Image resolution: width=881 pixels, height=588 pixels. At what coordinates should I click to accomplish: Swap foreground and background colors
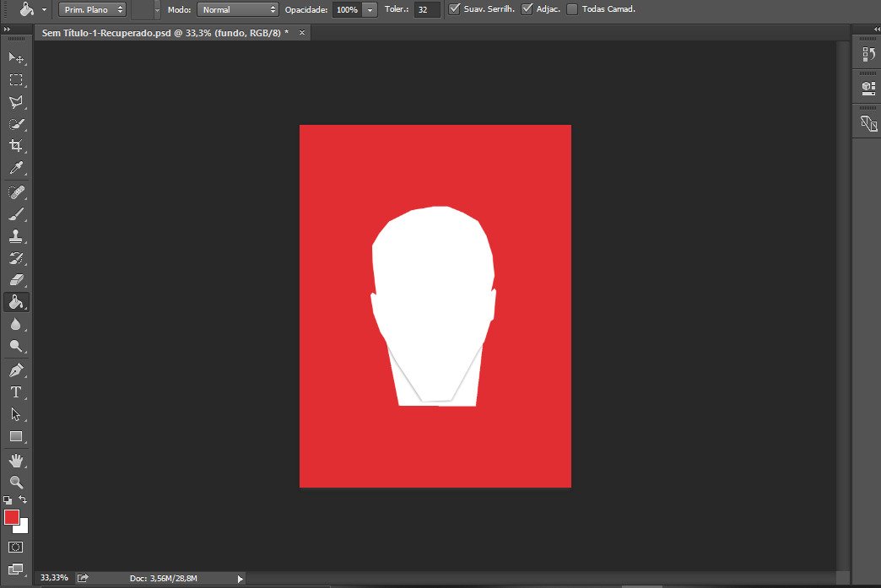pyautogui.click(x=23, y=499)
